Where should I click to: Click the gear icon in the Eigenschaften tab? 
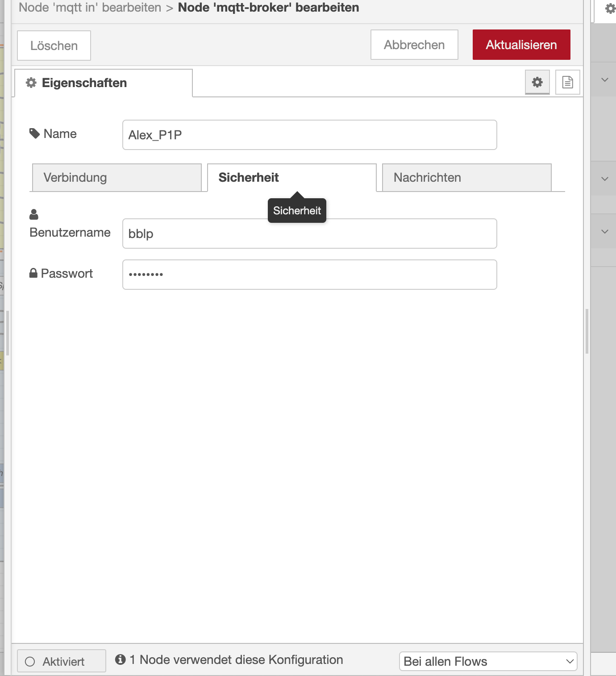(x=31, y=83)
